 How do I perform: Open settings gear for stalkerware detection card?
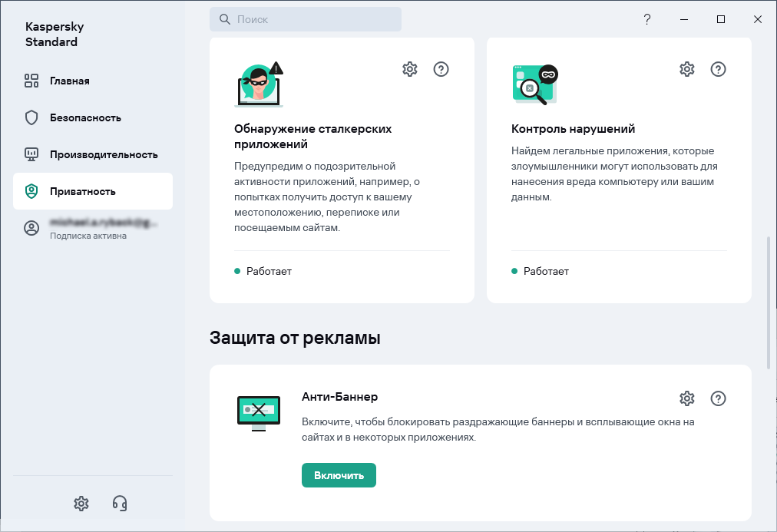pos(410,69)
